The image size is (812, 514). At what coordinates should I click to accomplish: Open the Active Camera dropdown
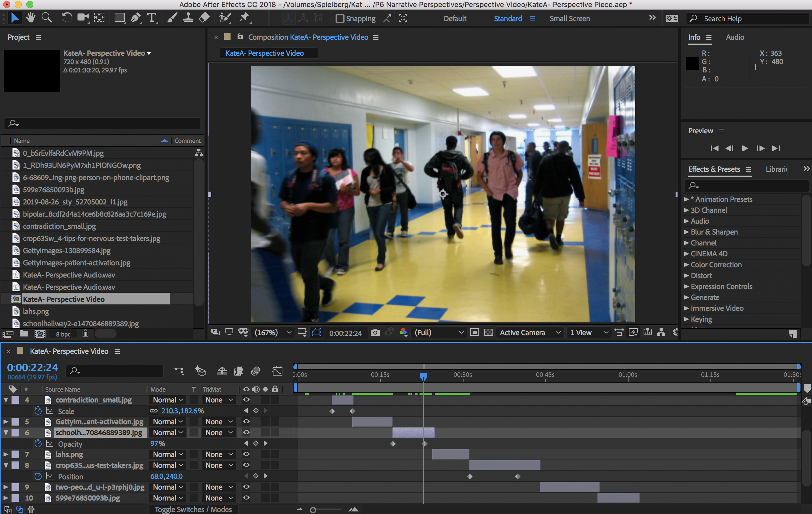pyautogui.click(x=530, y=332)
